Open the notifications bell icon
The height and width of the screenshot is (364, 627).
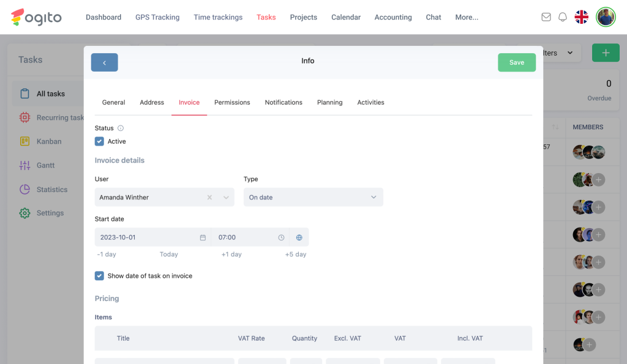(563, 17)
